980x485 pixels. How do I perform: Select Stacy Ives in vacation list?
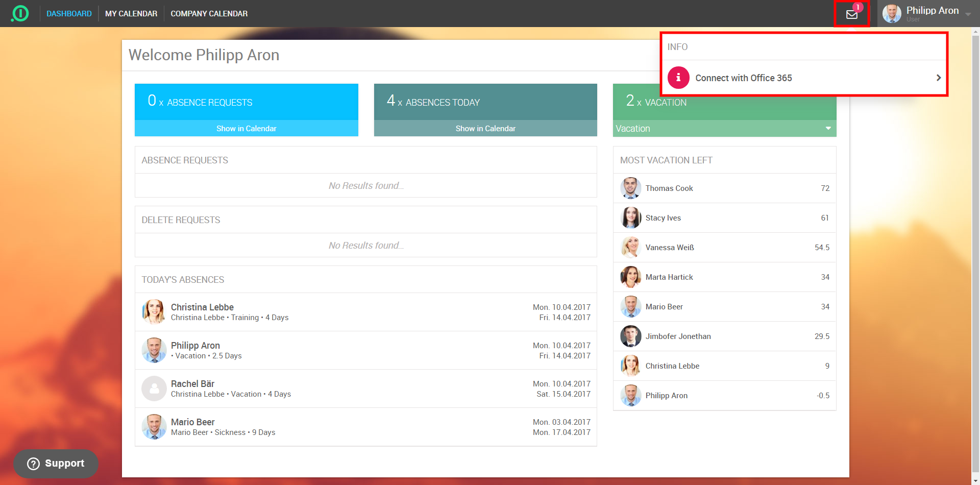663,218
